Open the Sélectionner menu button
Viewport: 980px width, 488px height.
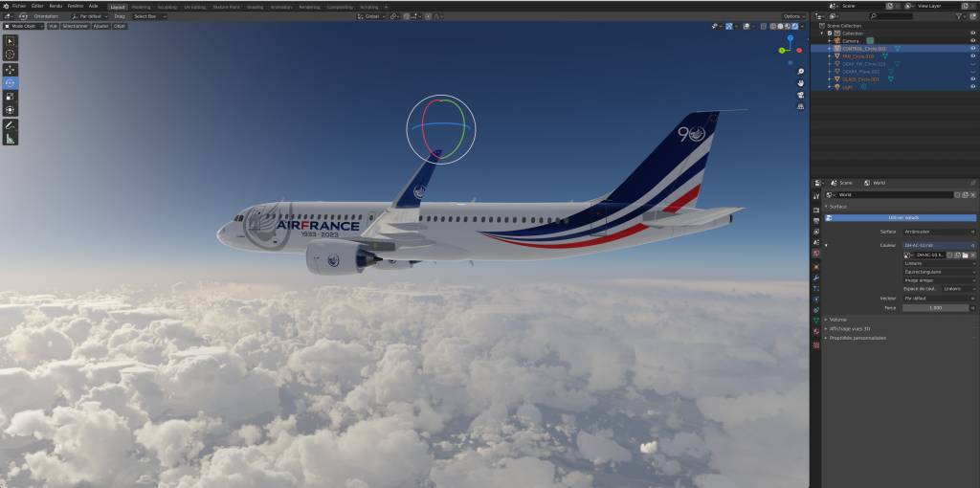click(x=75, y=26)
